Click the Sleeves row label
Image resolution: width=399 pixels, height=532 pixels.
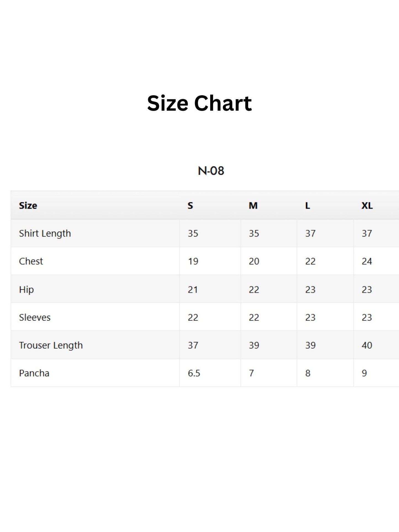click(35, 317)
